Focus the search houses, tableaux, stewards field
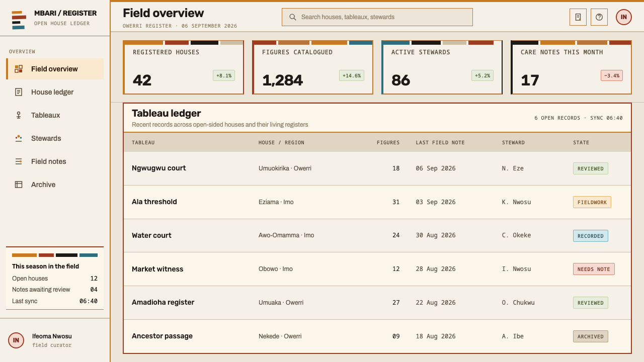The image size is (644, 362). [377, 17]
